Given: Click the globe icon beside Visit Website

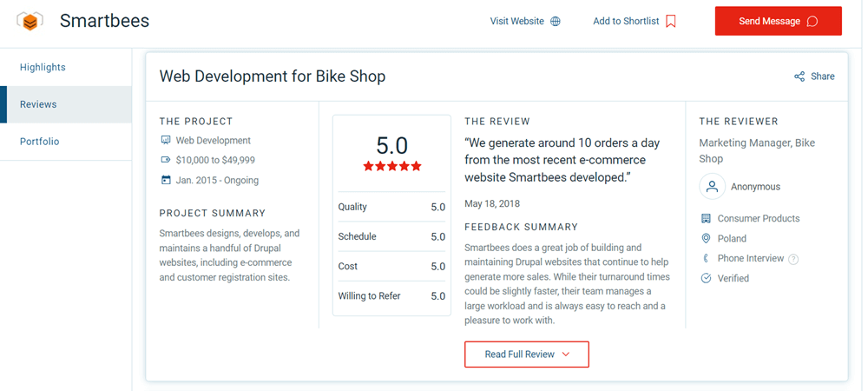Looking at the screenshot, I should 556,22.
